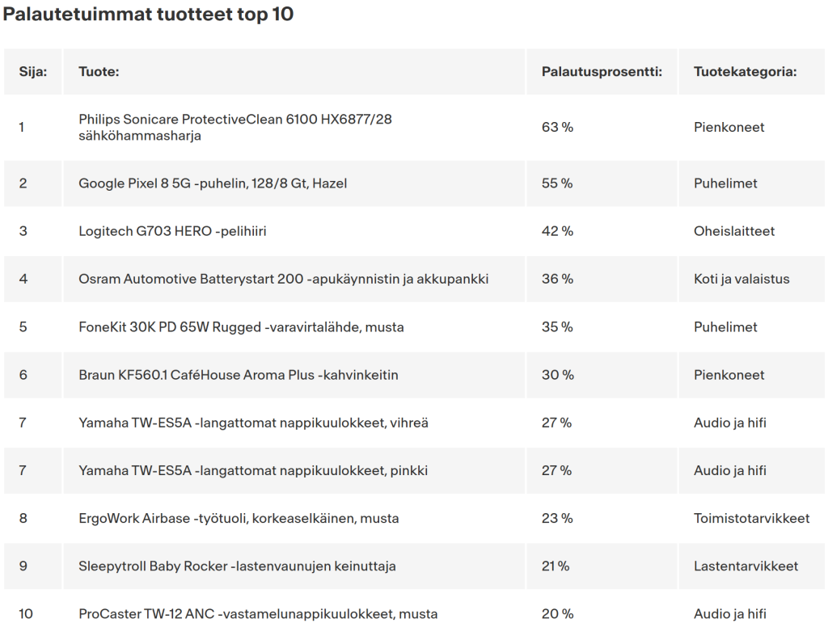Select the FoneKit 30K PD 65W product

[241, 327]
